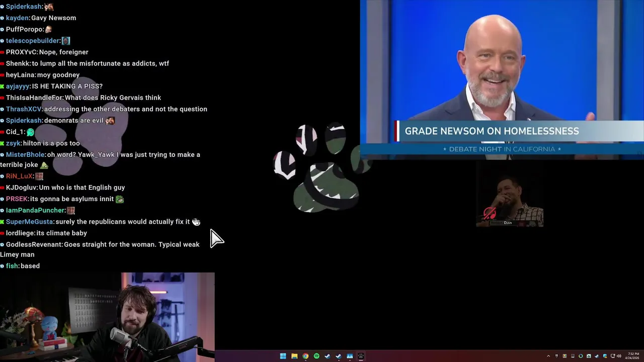Select the debate broadcast video feed

coord(502,79)
